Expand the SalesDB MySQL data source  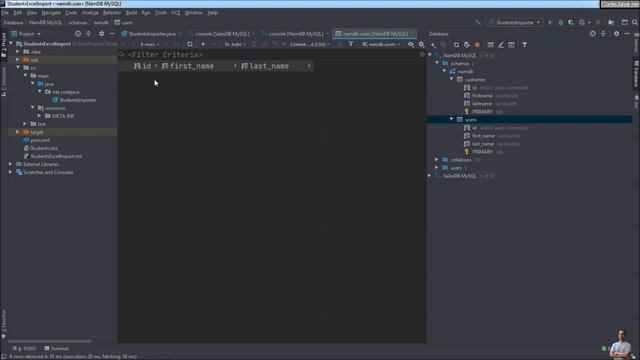430,176
